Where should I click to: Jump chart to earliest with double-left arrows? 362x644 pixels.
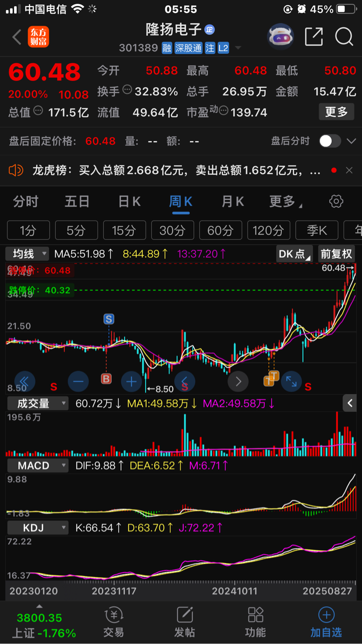(x=25, y=381)
